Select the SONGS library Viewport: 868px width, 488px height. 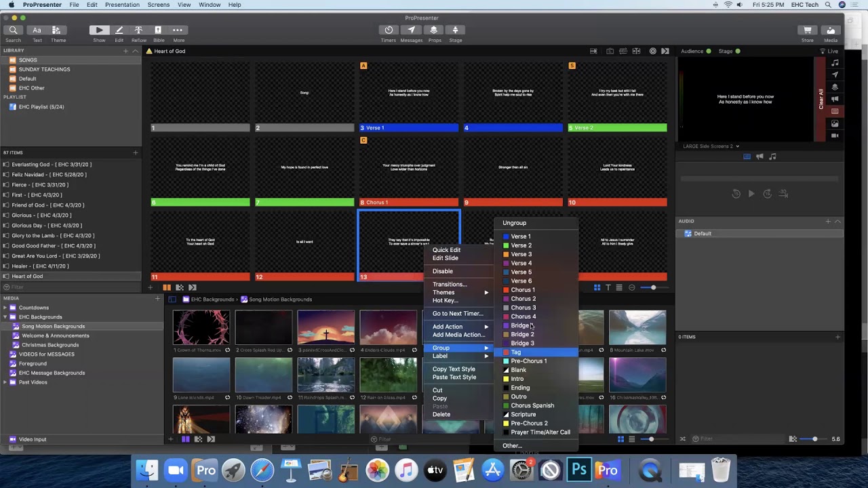pos(71,60)
